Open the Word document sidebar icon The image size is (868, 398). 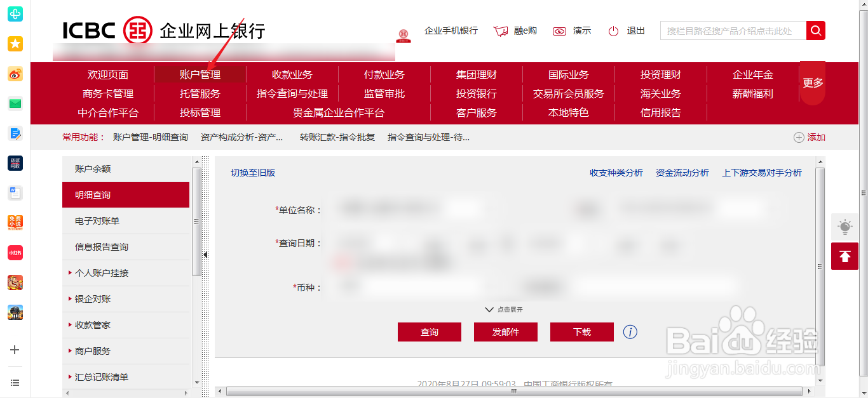tap(15, 193)
